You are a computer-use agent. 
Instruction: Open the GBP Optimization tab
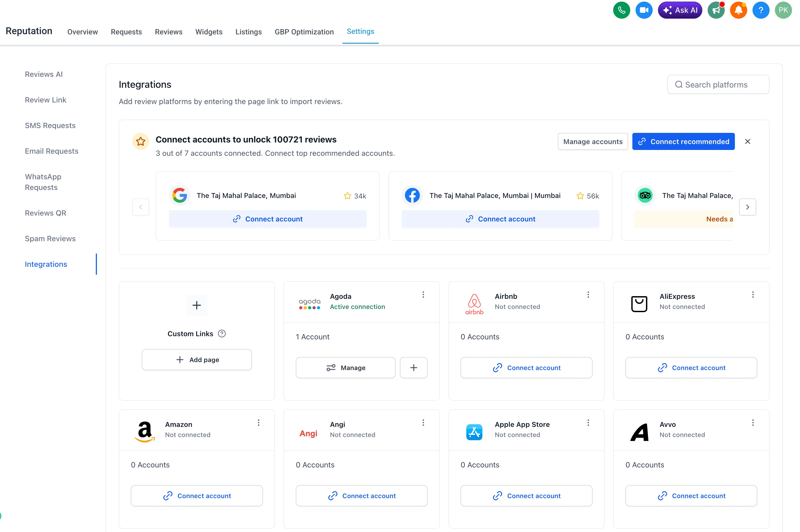(x=304, y=31)
